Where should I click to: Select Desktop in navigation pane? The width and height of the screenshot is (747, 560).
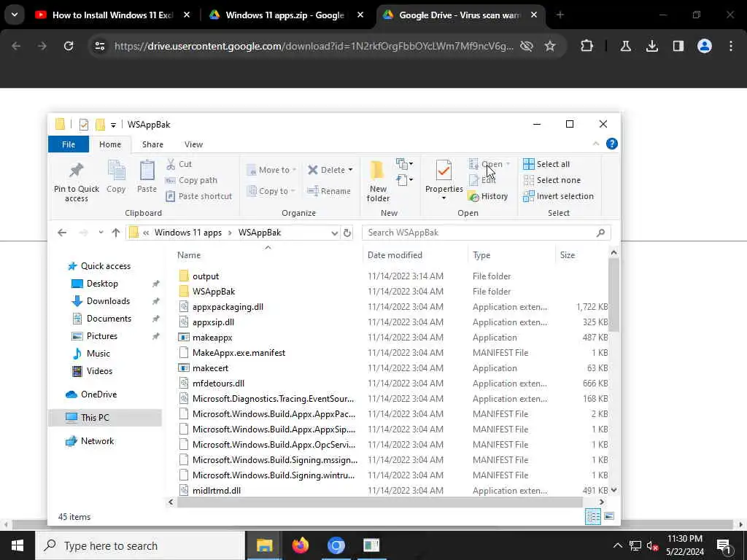pyautogui.click(x=102, y=284)
